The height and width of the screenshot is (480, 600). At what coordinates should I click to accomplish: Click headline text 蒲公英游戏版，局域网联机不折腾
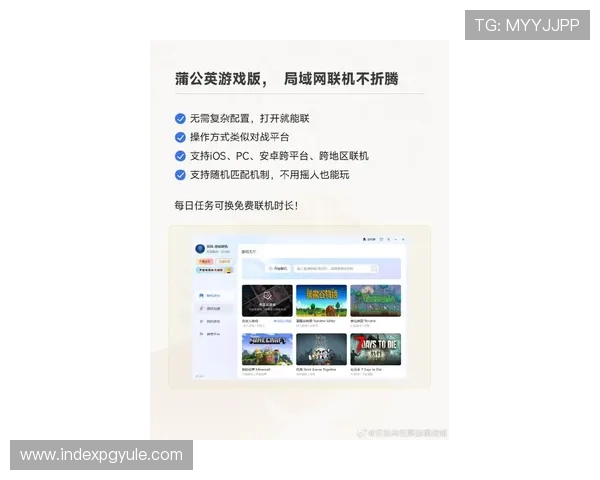(287, 79)
